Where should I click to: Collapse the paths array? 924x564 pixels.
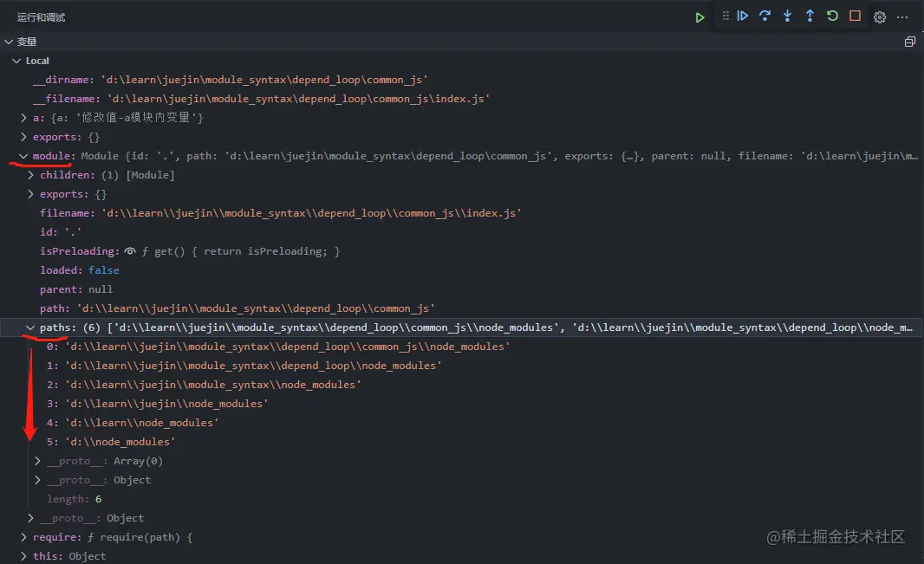[30, 327]
